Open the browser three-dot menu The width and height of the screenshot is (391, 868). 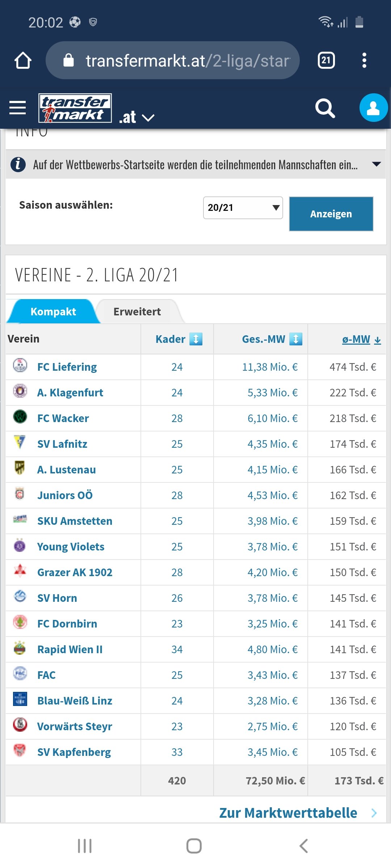[364, 60]
